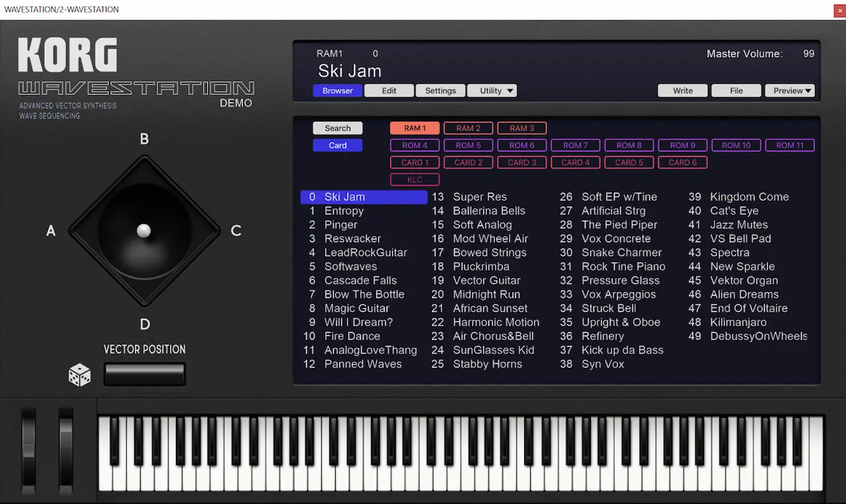Select the RAM 1 bank
846x504 pixels.
click(415, 128)
